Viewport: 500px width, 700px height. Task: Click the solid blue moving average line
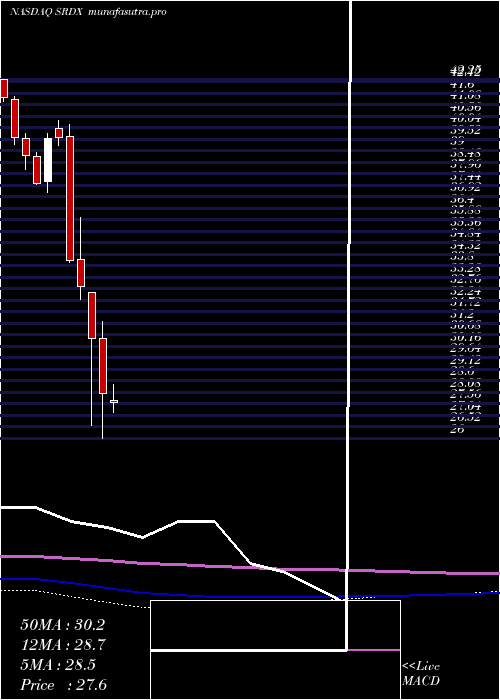click(250, 596)
